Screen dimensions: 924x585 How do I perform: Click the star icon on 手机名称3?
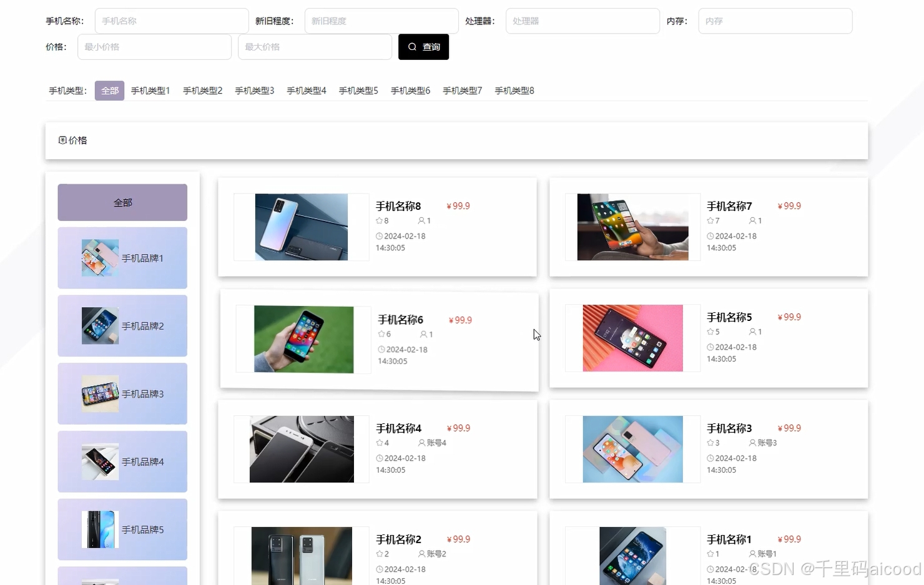coord(710,443)
